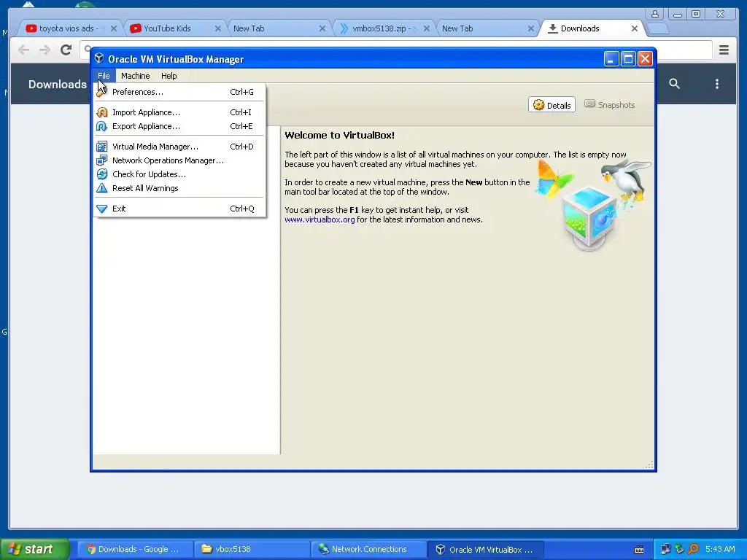747x560 pixels.
Task: Open Network Connections from taskbar
Action: [368, 549]
